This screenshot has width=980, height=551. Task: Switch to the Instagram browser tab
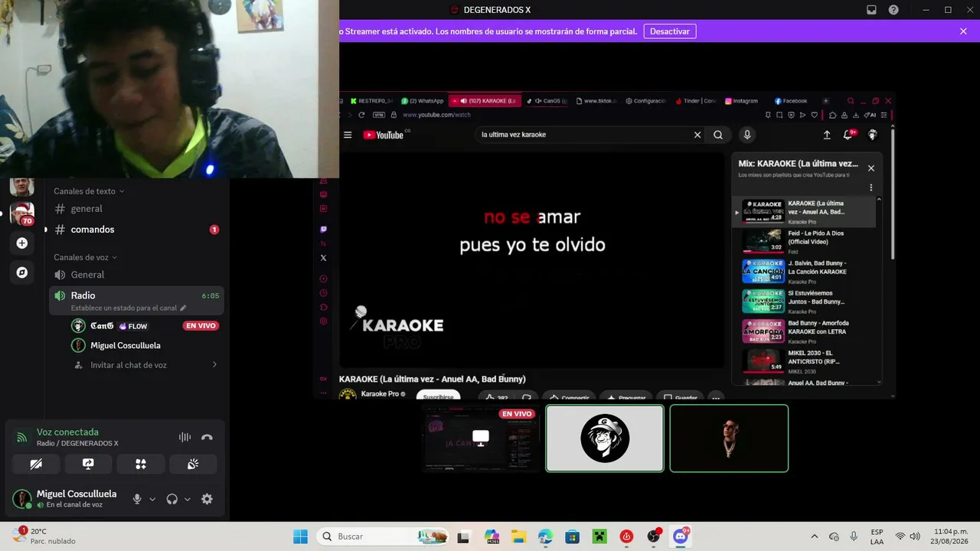pos(740,101)
